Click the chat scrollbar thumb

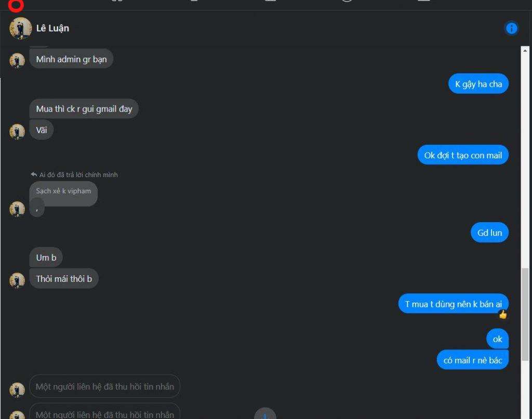pos(525,314)
